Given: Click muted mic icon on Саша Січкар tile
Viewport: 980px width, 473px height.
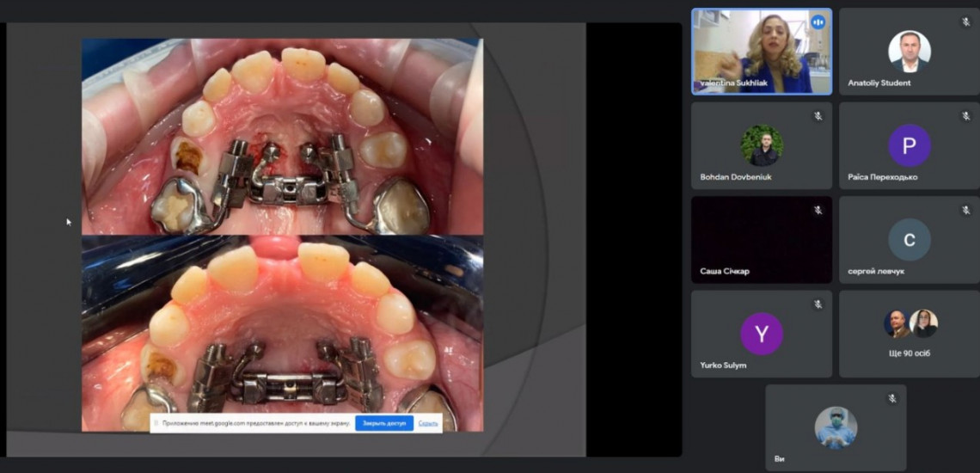Looking at the screenshot, I should click(818, 210).
